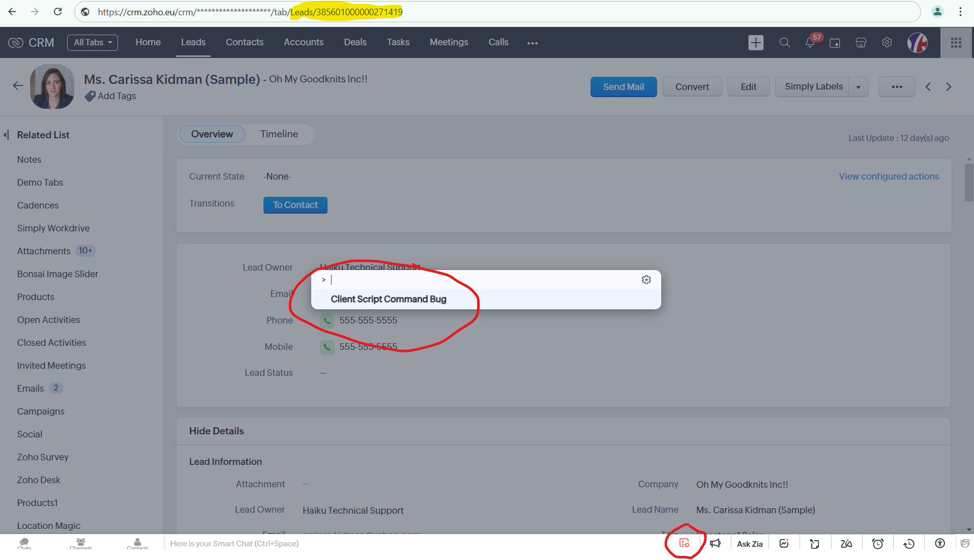Call the Mobile number via phone icon

[x=327, y=347]
